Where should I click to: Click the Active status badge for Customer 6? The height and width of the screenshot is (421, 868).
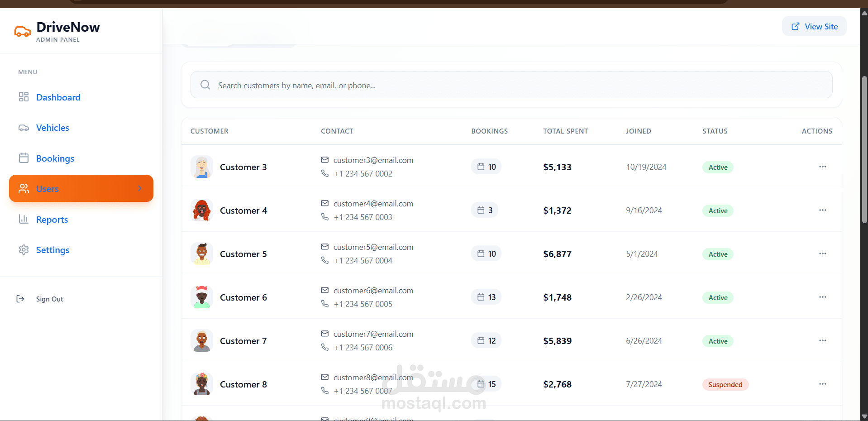718,297
